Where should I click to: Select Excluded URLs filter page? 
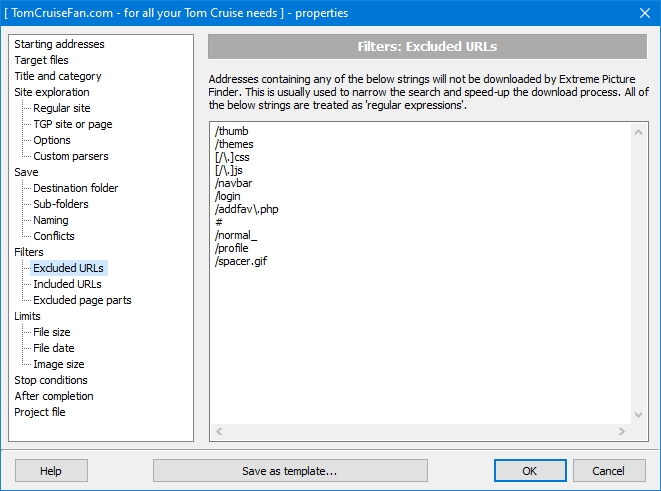coord(68,268)
